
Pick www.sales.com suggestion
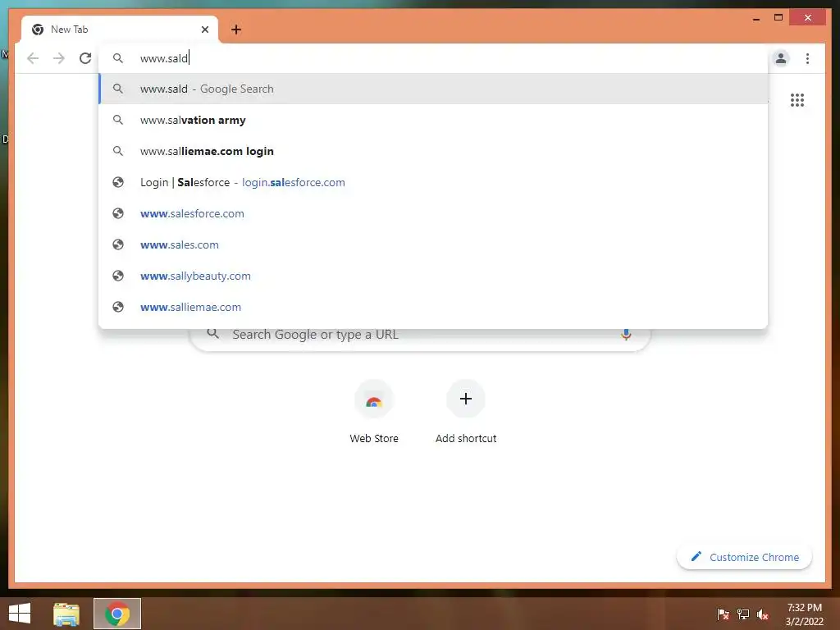433,244
